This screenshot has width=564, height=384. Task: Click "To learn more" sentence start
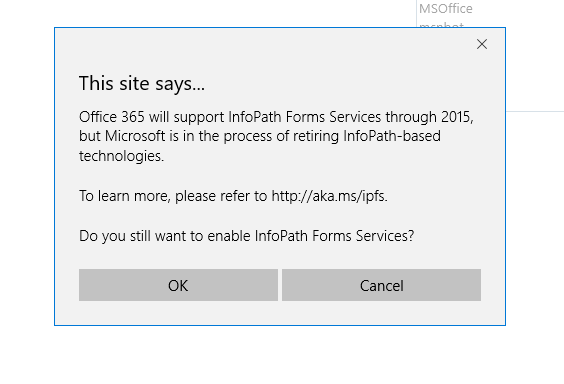124,196
